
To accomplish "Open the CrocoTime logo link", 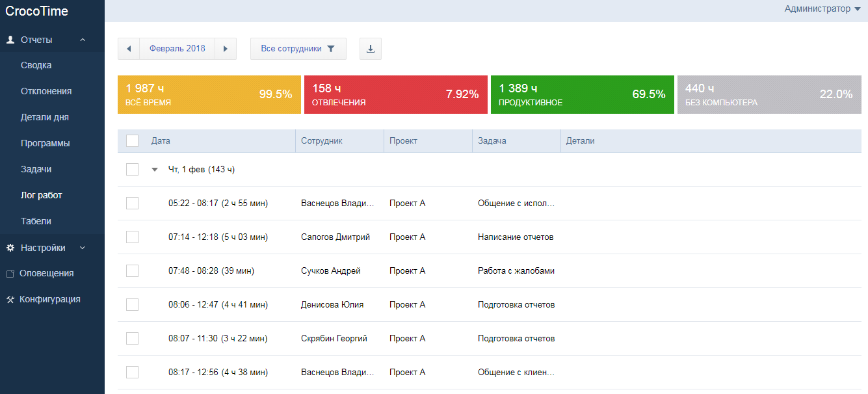I will pyautogui.click(x=37, y=11).
